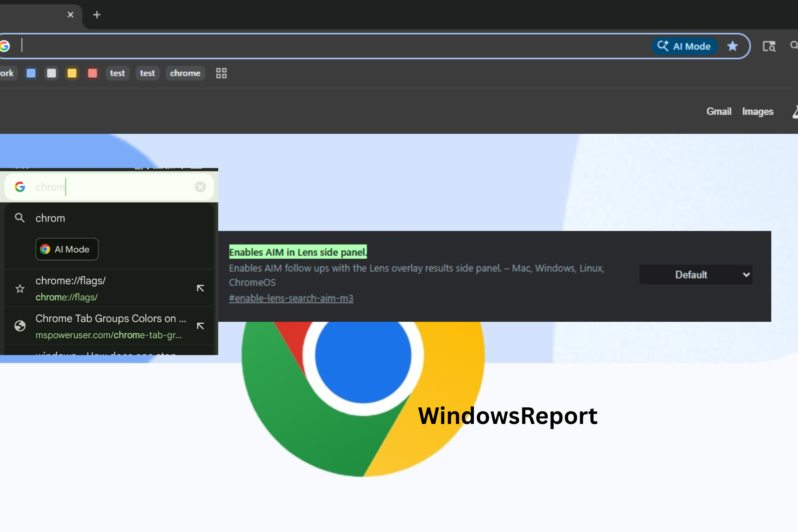Click the blue tab group chip
The image size is (798, 532).
point(31,73)
